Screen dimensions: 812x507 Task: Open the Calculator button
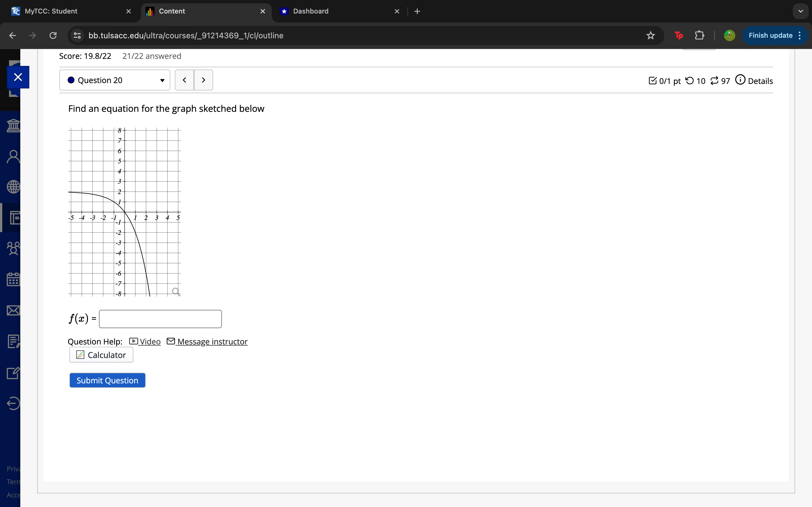click(x=101, y=355)
